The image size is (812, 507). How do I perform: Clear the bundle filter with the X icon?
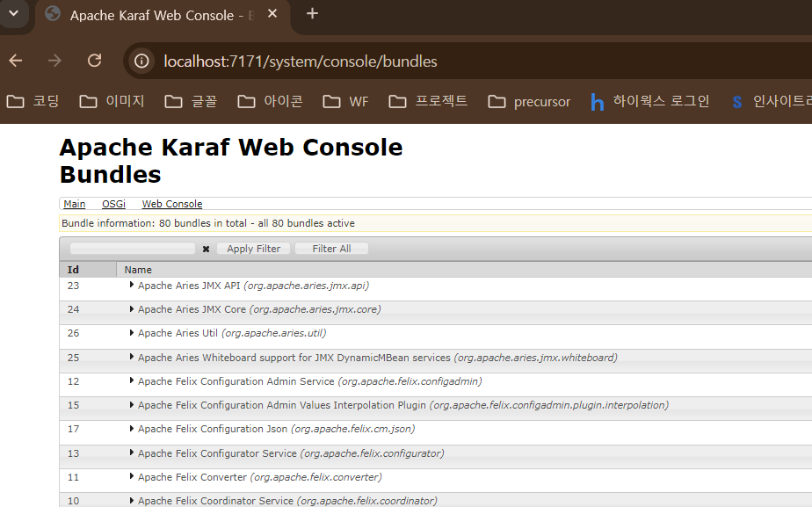(x=207, y=249)
